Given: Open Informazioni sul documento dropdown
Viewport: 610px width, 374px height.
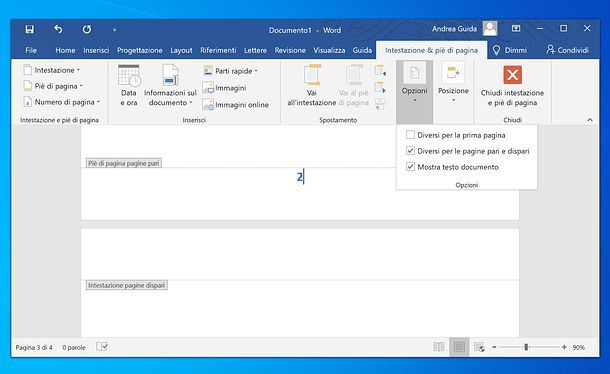Looking at the screenshot, I should tap(170, 86).
